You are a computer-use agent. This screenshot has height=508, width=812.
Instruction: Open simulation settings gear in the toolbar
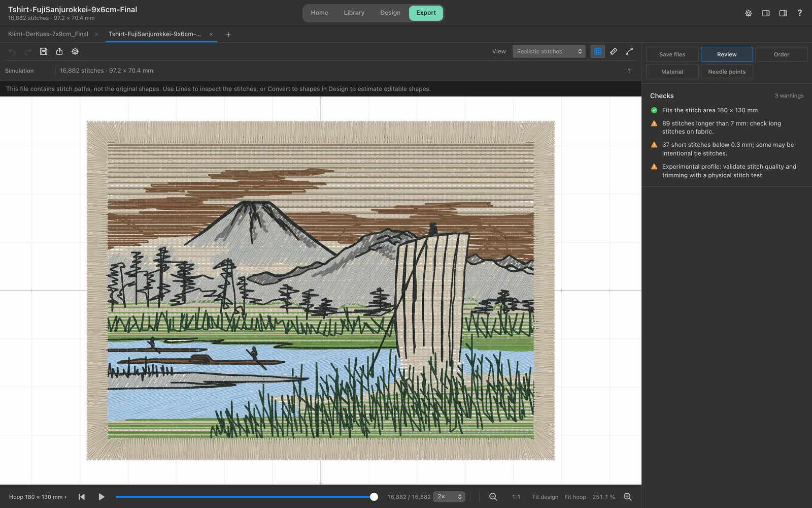point(75,51)
